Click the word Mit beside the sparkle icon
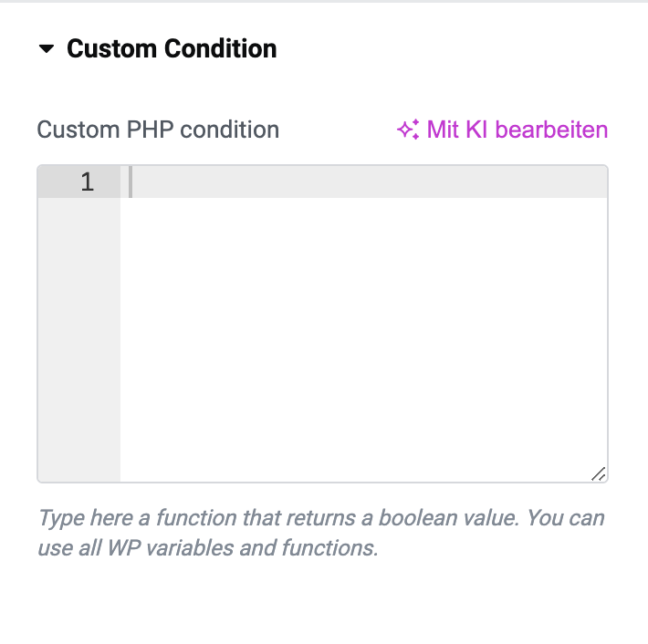 click(443, 130)
